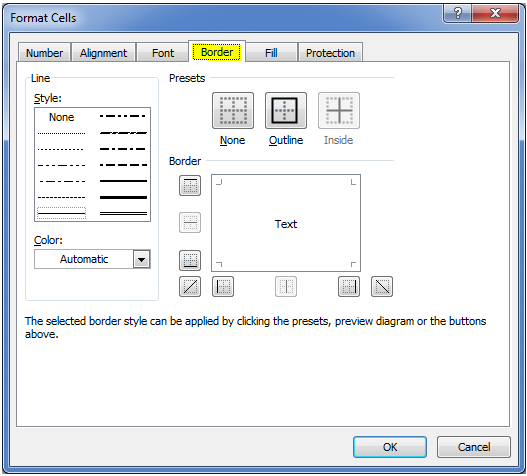Toggle the right border button
The width and height of the screenshot is (527, 476).
(x=349, y=287)
